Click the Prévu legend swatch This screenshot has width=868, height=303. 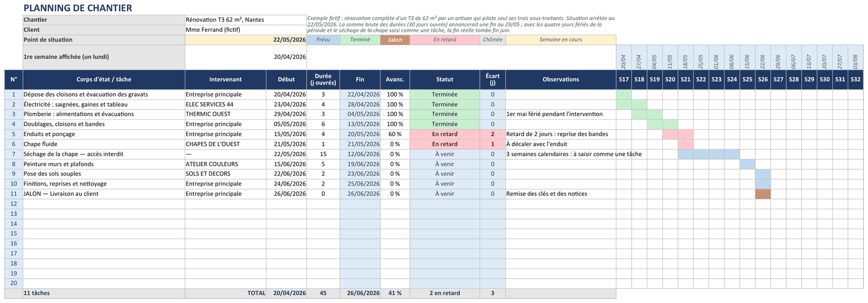323,40
